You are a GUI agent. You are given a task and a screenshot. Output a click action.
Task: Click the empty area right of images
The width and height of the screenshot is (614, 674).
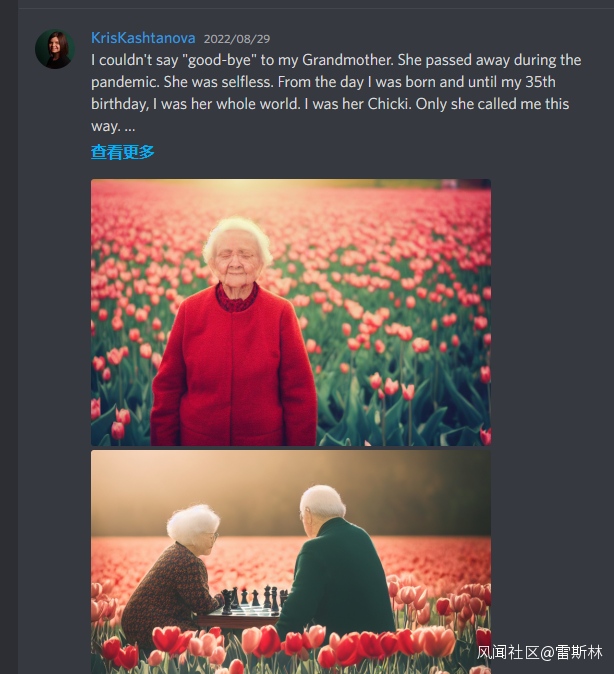pos(553,344)
